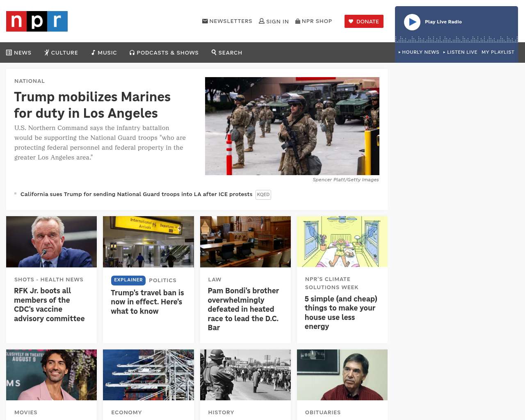Click Spencer Platt/Getty Images credit
Screen dimensions: 525x420
point(346,180)
